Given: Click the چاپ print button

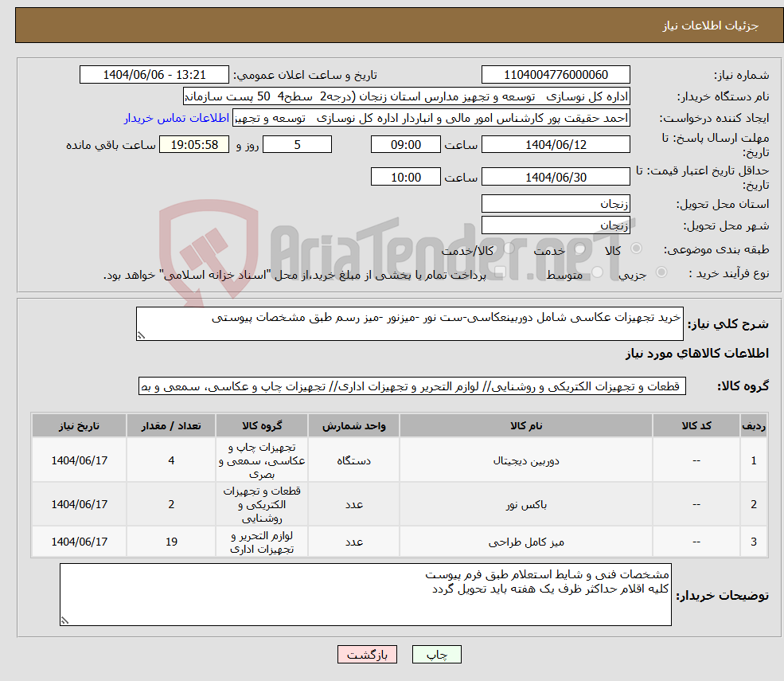Looking at the screenshot, I should pyautogui.click(x=436, y=654).
